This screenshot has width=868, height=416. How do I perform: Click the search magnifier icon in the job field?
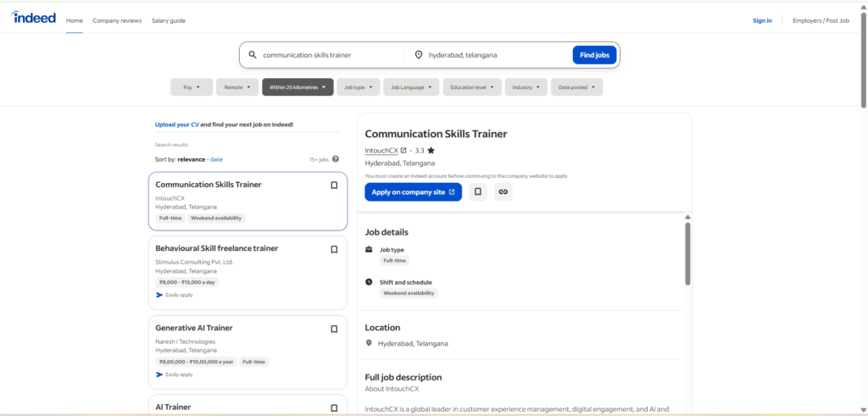(x=253, y=55)
